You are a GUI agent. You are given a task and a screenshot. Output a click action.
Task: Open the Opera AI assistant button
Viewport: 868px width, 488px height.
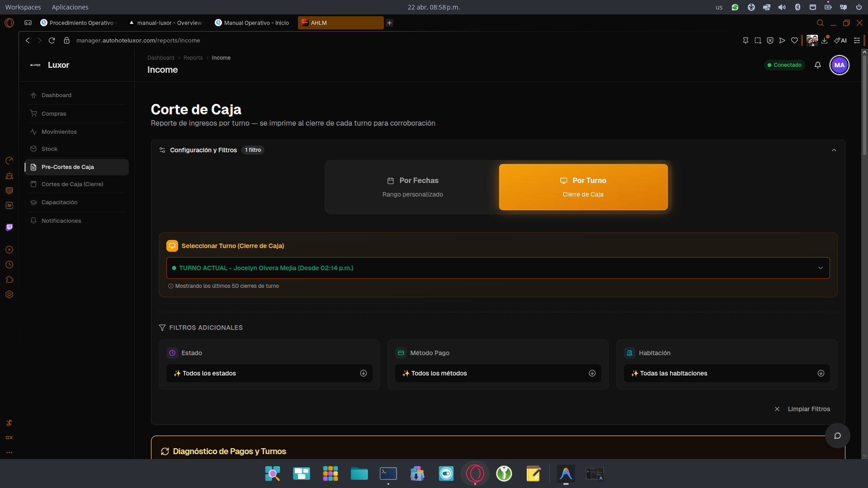840,40
